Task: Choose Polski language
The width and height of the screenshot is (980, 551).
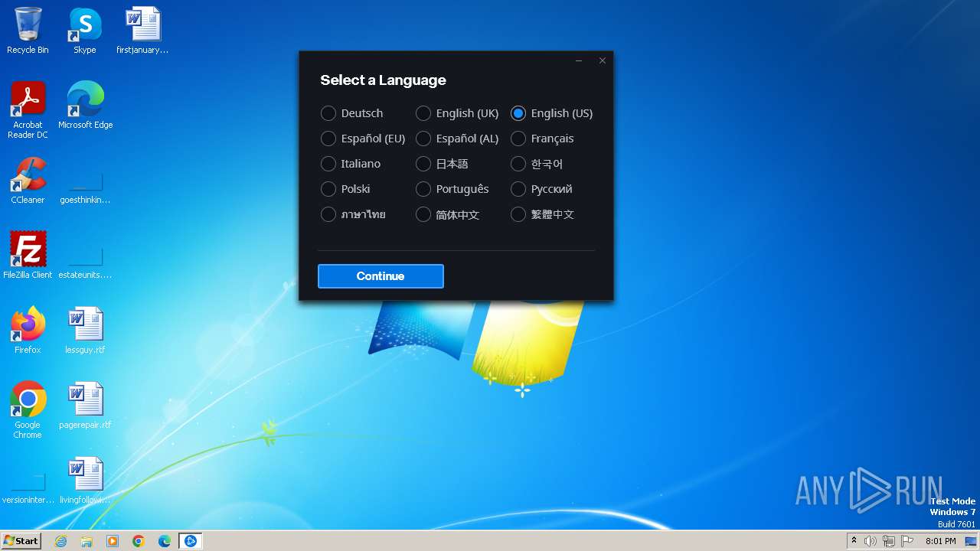Action: pos(346,189)
